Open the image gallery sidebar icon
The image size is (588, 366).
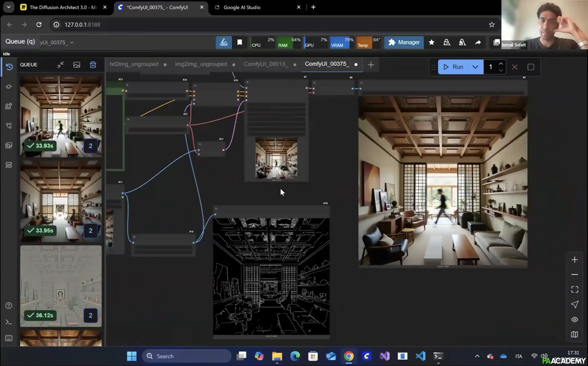click(8, 145)
